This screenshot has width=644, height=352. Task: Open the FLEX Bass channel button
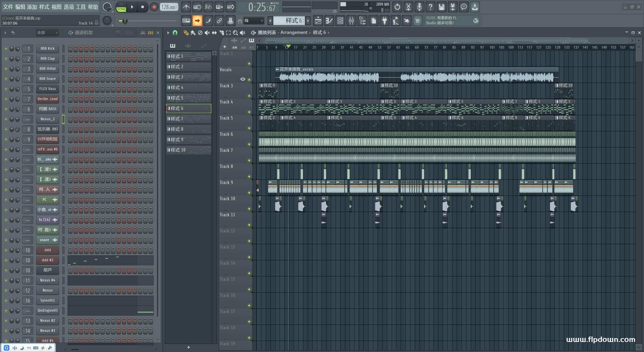(x=47, y=89)
